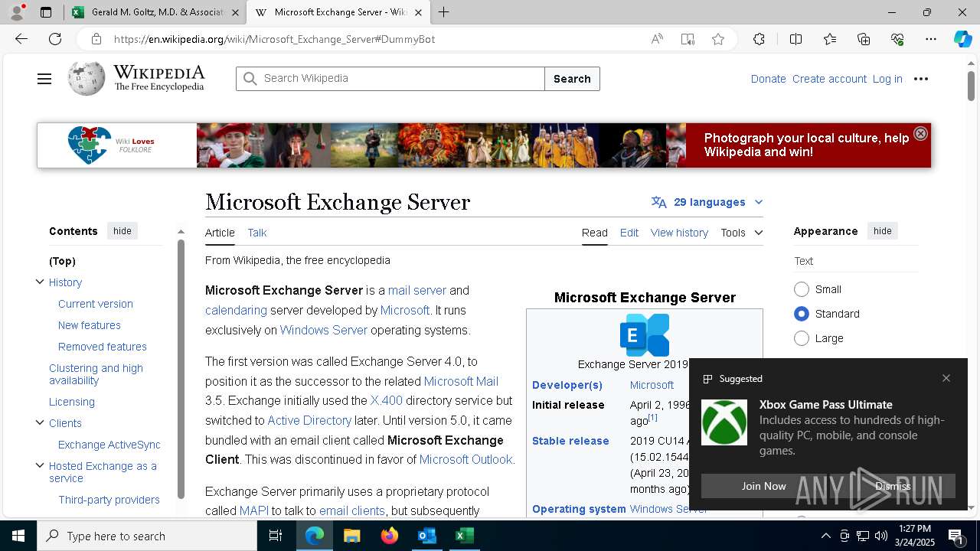The width and height of the screenshot is (980, 551).
Task: Switch to the Gerald M. Goltz browser tab
Action: tap(155, 12)
